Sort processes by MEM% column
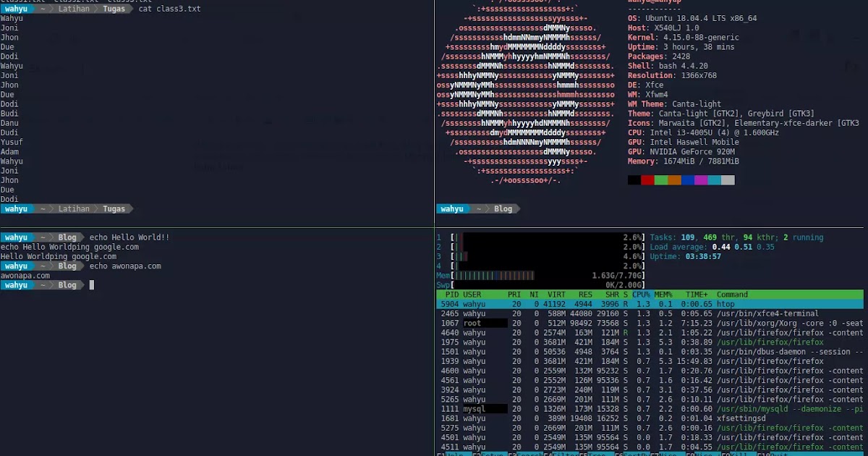This screenshot has height=456, width=868. coord(662,295)
